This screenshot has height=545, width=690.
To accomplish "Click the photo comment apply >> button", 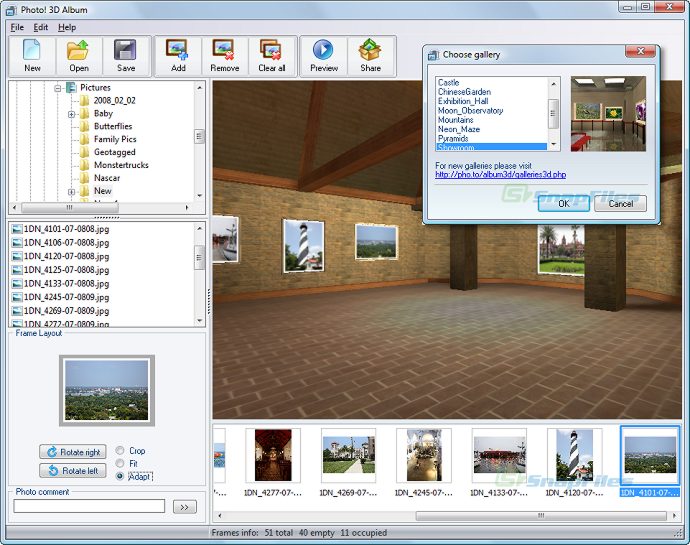I will 184,507.
